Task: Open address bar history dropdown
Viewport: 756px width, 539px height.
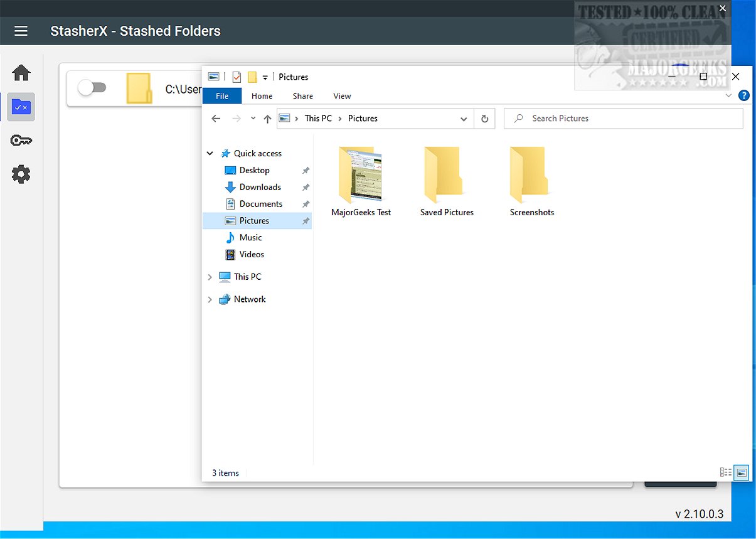Action: [x=464, y=119]
